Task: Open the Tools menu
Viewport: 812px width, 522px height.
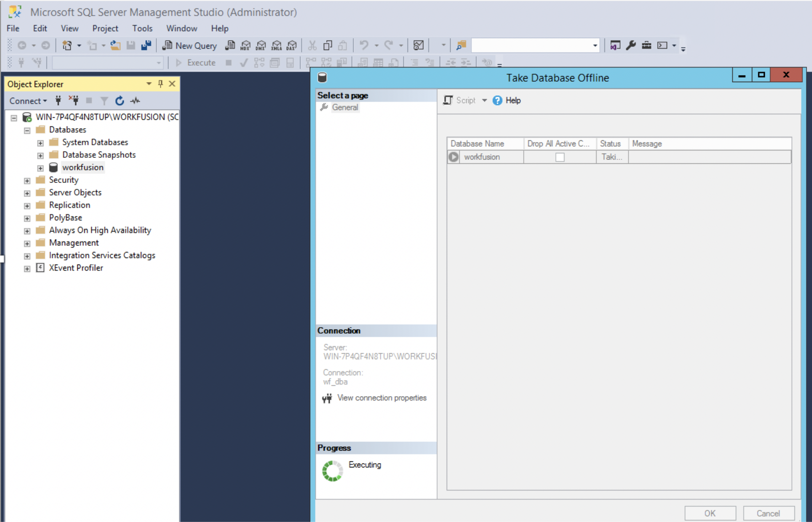Action: (142, 29)
